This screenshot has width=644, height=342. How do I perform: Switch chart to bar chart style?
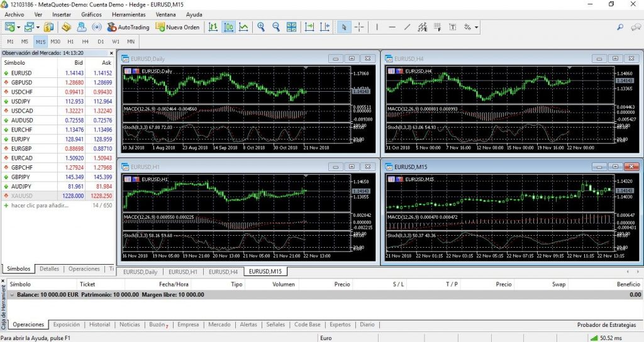click(214, 27)
